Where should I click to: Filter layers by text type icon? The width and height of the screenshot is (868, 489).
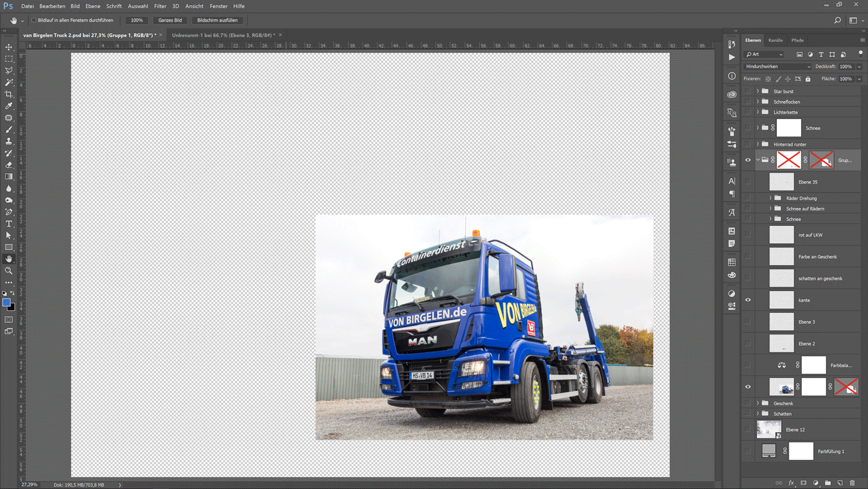point(821,55)
